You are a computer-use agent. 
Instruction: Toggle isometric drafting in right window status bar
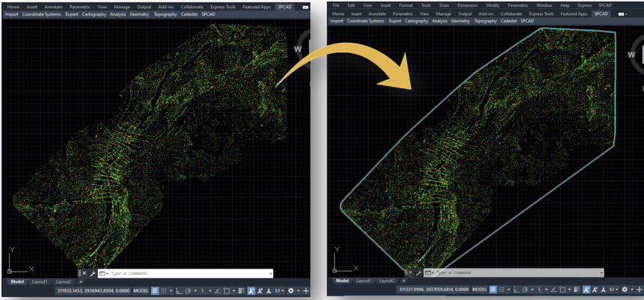(x=539, y=290)
